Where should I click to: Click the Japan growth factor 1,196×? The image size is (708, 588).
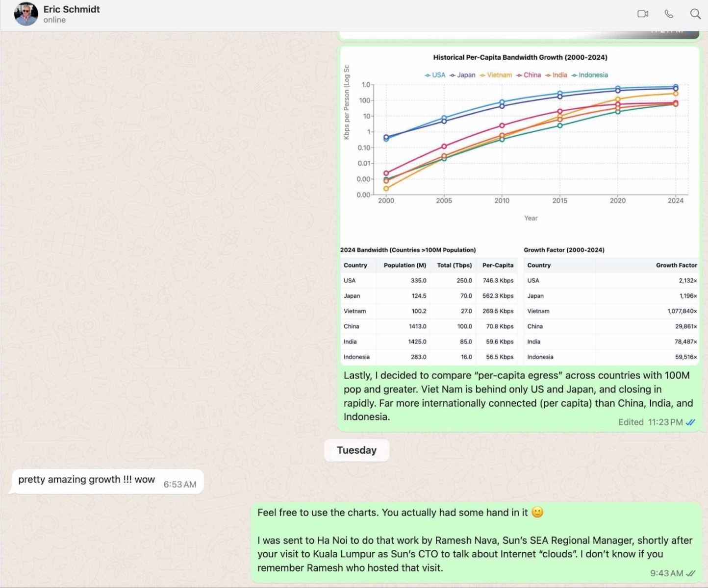pos(688,296)
